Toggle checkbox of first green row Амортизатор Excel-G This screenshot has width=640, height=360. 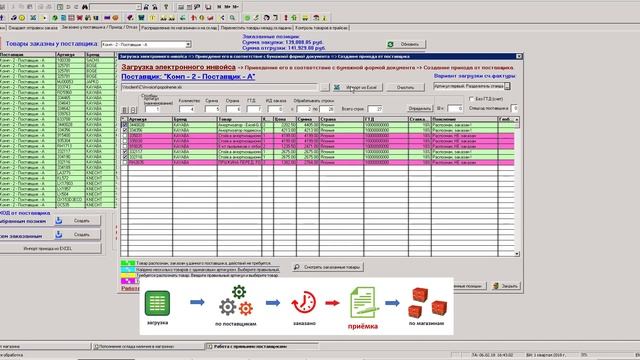(124, 125)
